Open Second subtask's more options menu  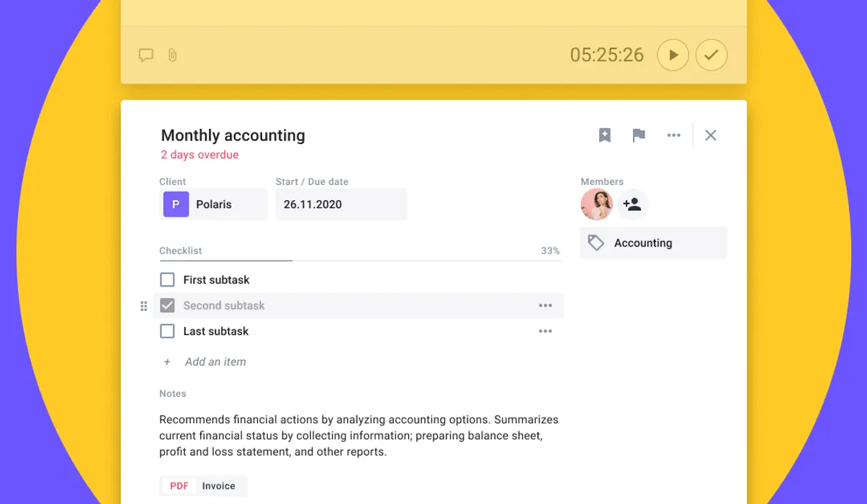[545, 305]
